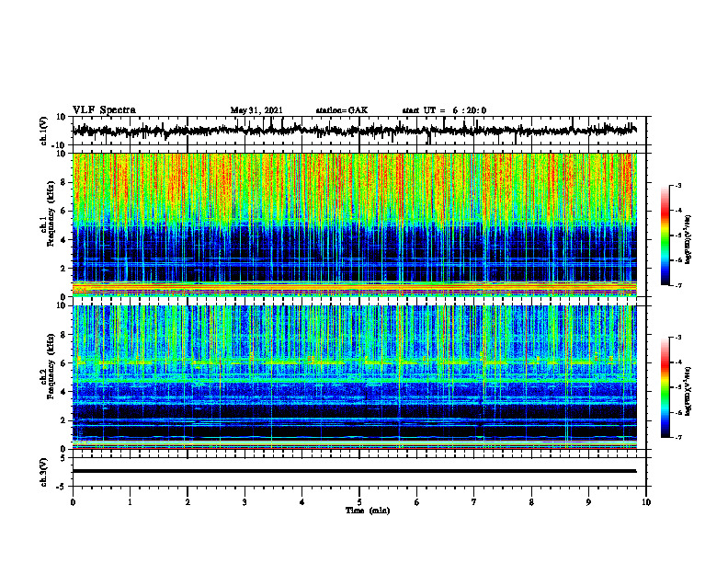728x563 pixels.
Task: Click the flat ch.3 voltage trace line
Action: (x=354, y=471)
